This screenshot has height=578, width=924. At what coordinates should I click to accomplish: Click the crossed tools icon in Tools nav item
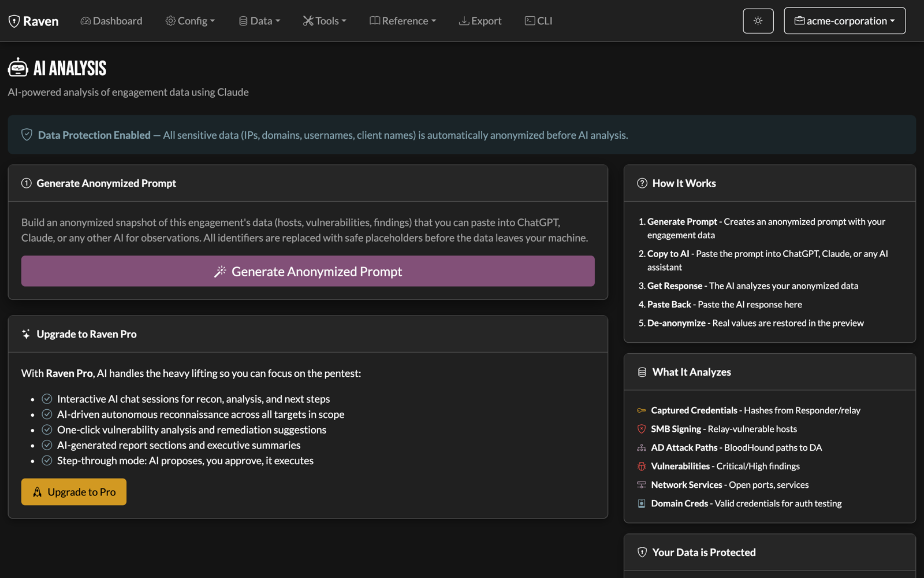coord(308,21)
